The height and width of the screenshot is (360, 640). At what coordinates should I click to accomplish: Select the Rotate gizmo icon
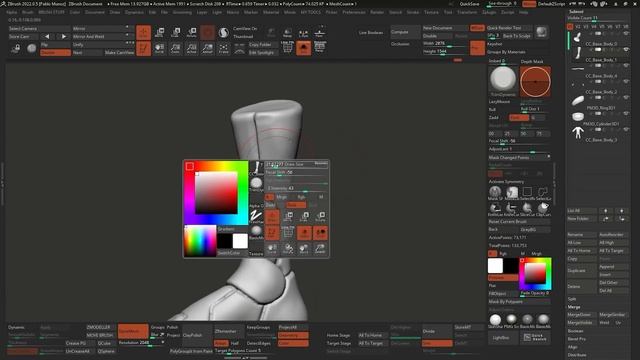(191, 33)
